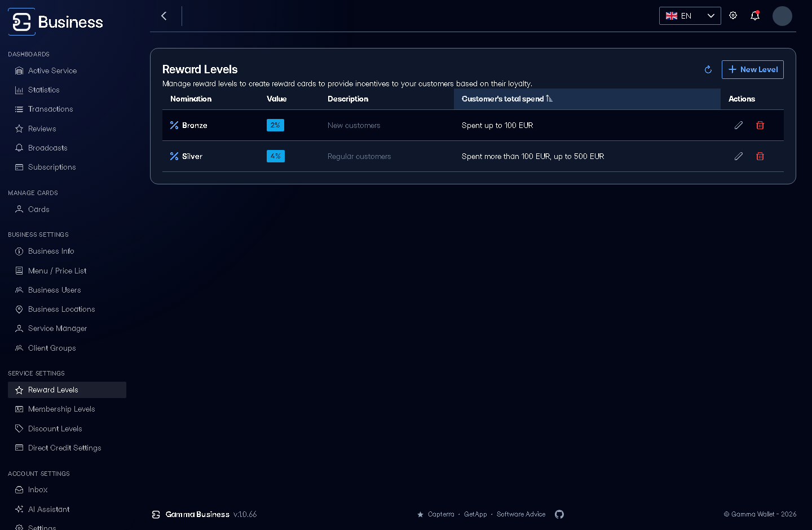Go to Statistics page
This screenshot has height=530, width=812.
(x=67, y=90)
